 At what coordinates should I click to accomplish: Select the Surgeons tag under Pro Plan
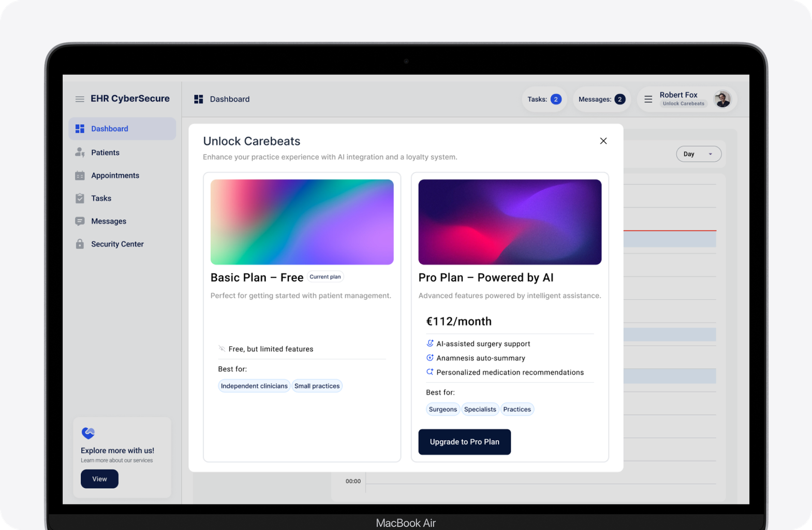point(442,410)
